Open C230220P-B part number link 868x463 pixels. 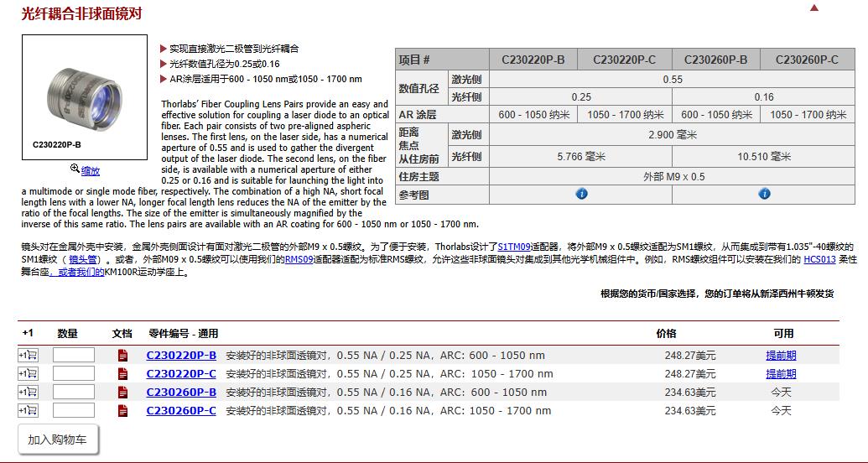click(181, 355)
